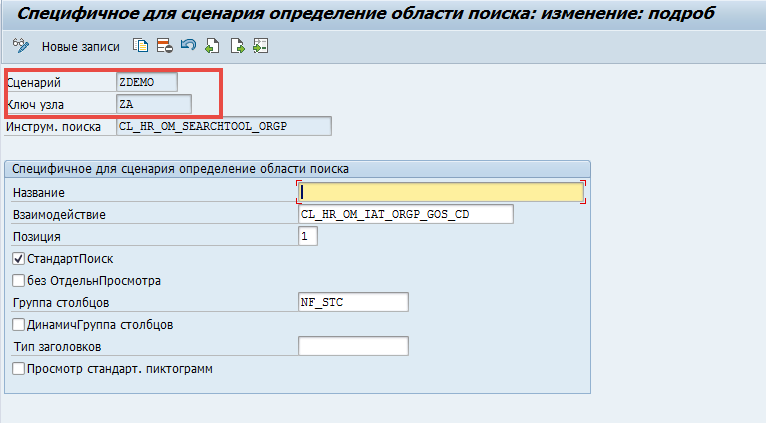
Task: Click the Название label text
Action: point(39,193)
